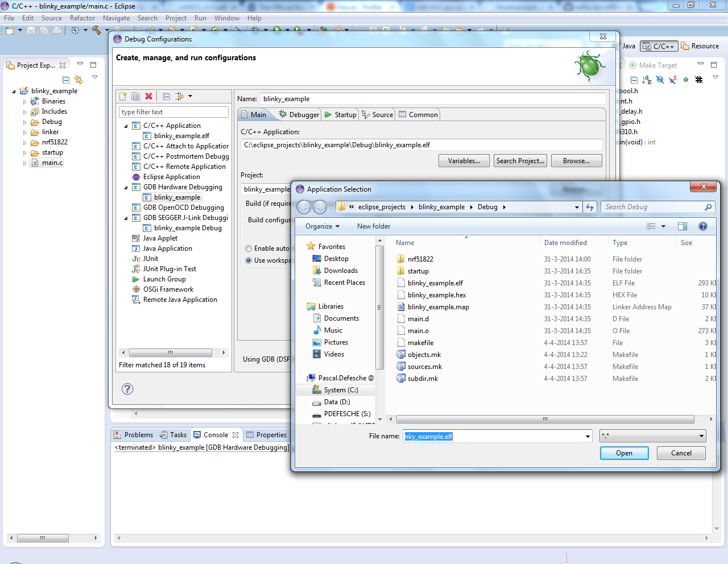Click the Filter launch configurations icon

coord(180,97)
